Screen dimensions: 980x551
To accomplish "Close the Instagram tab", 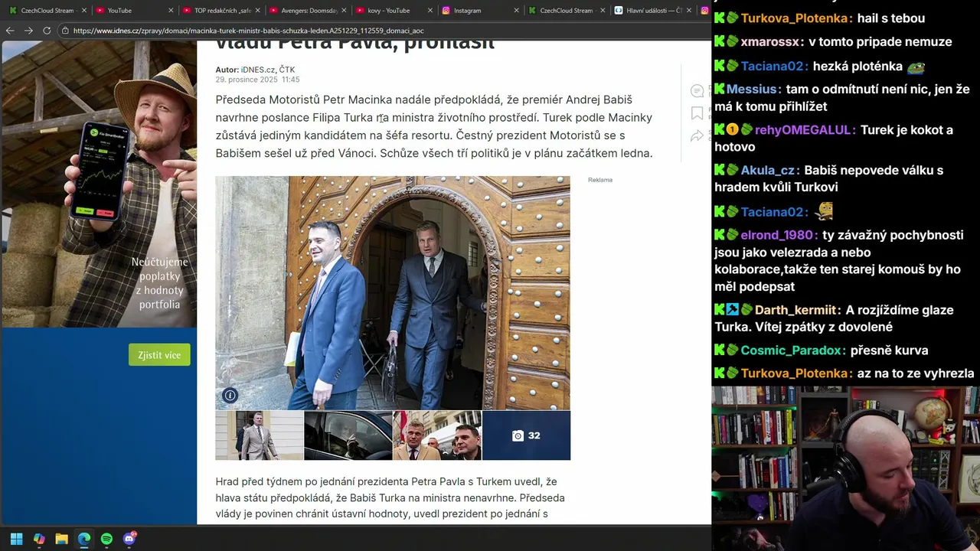I will (515, 11).
